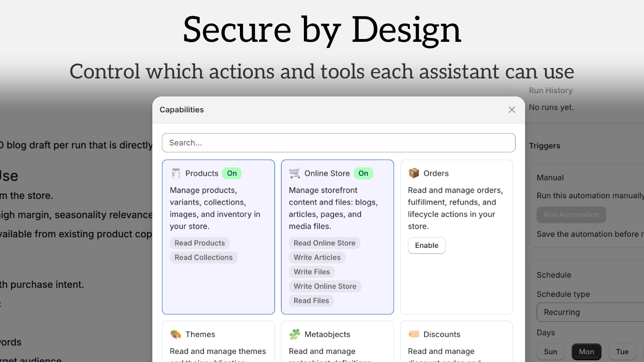Click the Discounts tag icon
Image resolution: width=644 pixels, height=362 pixels.
[x=414, y=334]
